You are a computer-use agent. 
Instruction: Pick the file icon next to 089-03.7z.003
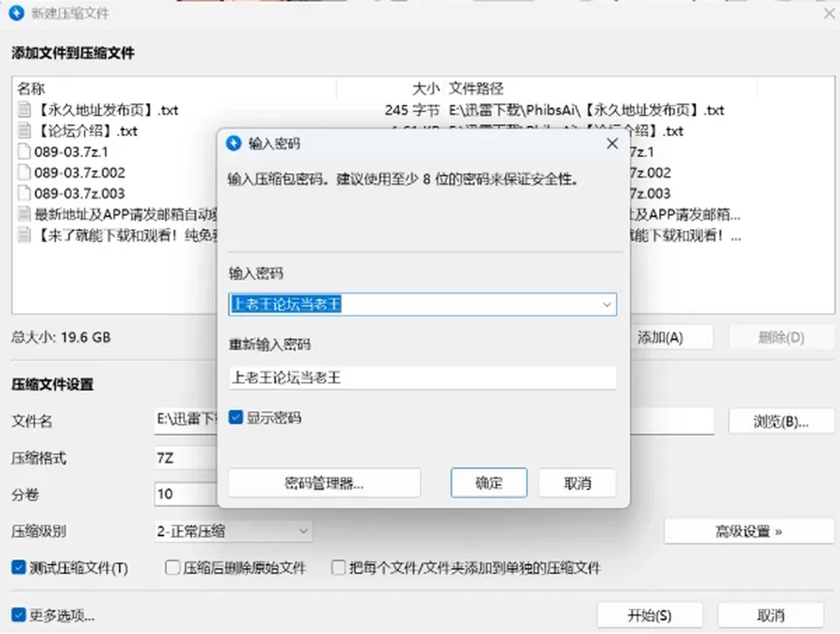[x=24, y=193]
